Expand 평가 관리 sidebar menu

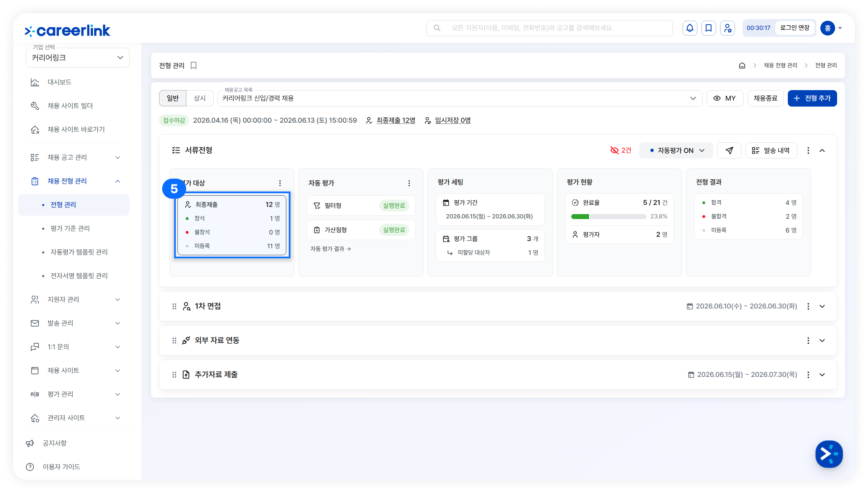[74, 394]
